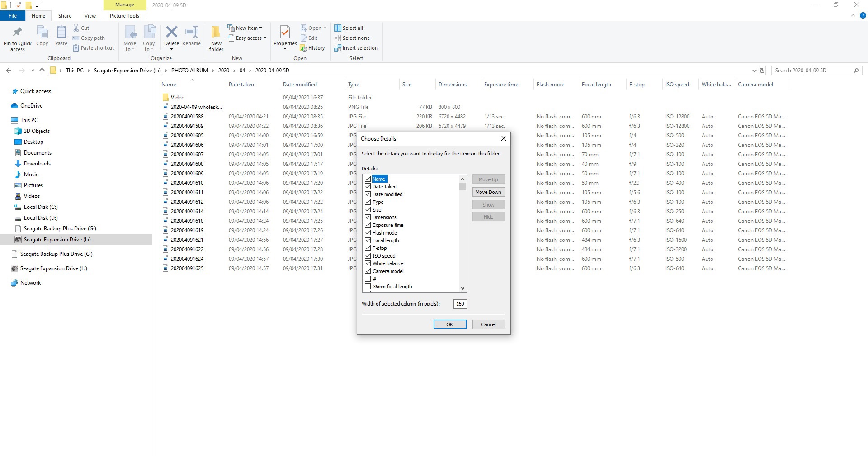
Task: Click Select none in ribbon
Action: [352, 38]
